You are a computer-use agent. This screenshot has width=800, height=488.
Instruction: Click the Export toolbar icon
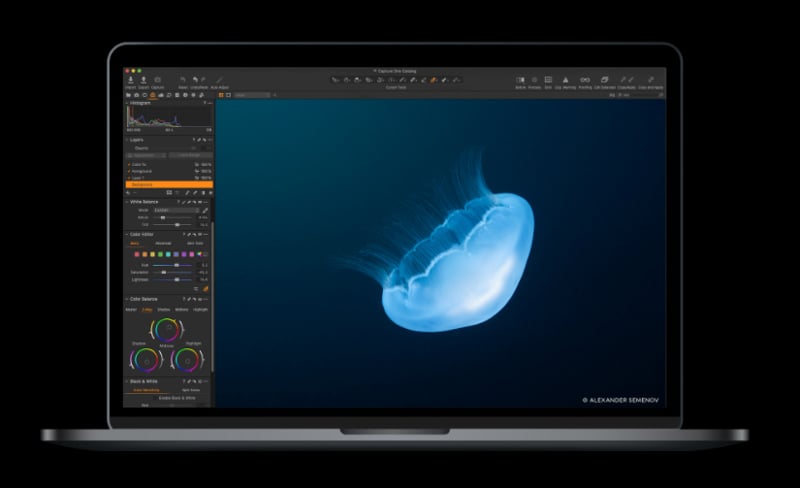click(x=143, y=80)
